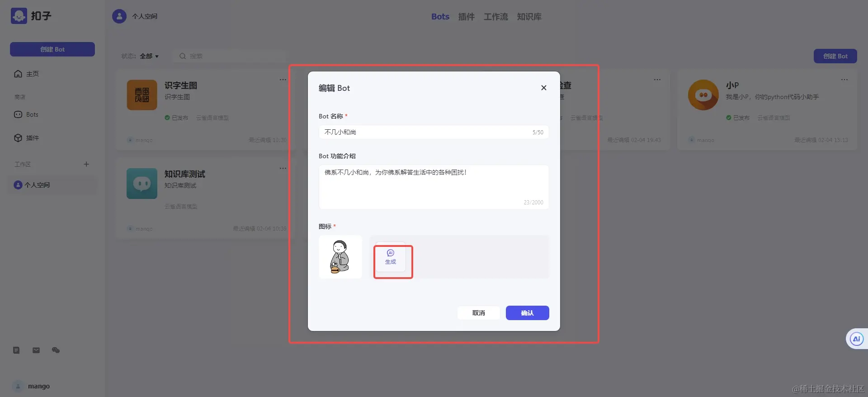Select 个人空间 in sidebar workspace list
This screenshot has width=868, height=397.
click(x=52, y=185)
